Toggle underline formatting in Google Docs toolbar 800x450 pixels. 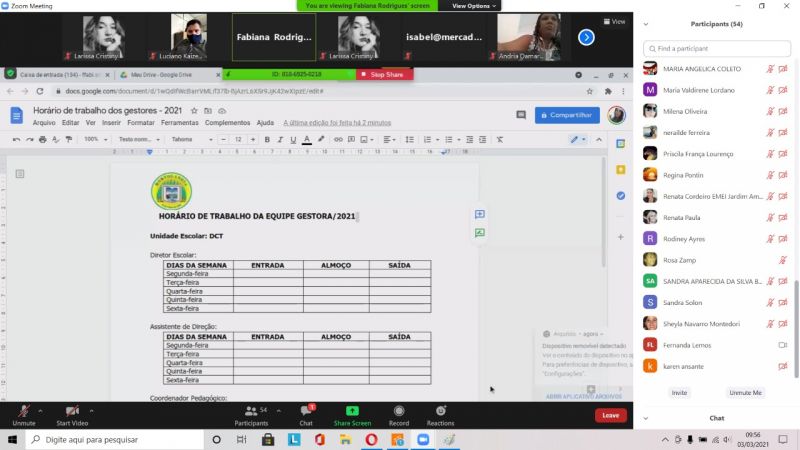tap(292, 139)
